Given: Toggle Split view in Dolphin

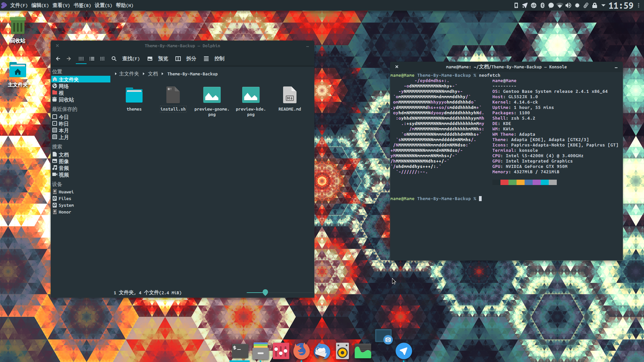Looking at the screenshot, I should tap(186, 59).
